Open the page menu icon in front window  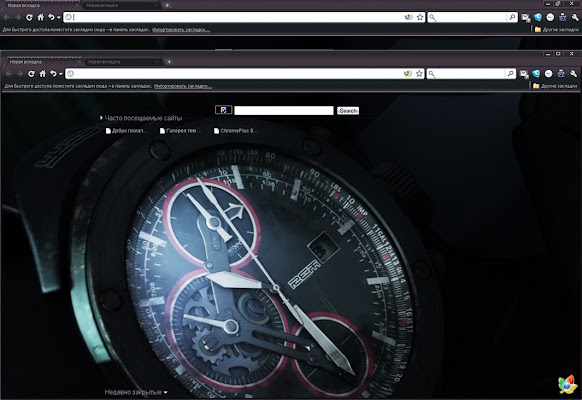pos(561,74)
